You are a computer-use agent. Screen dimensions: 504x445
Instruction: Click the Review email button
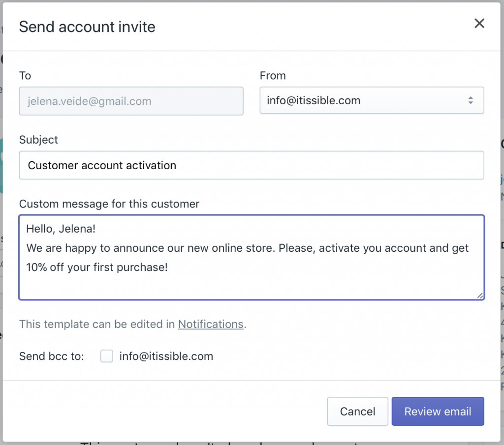(x=438, y=412)
